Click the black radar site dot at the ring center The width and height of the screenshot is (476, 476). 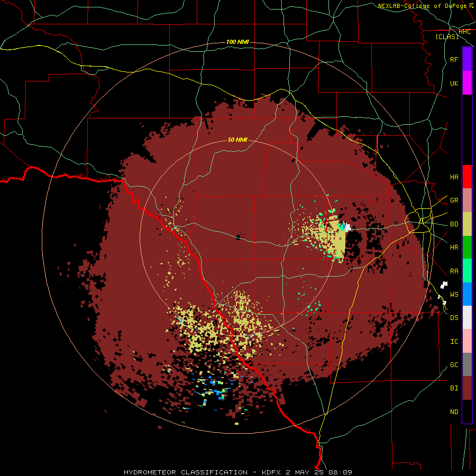click(239, 237)
